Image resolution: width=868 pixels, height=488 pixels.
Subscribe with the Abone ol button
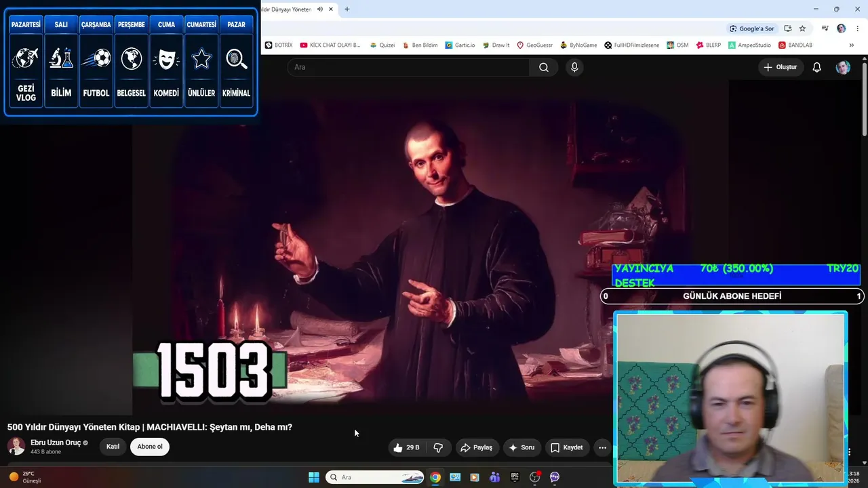pos(150,447)
